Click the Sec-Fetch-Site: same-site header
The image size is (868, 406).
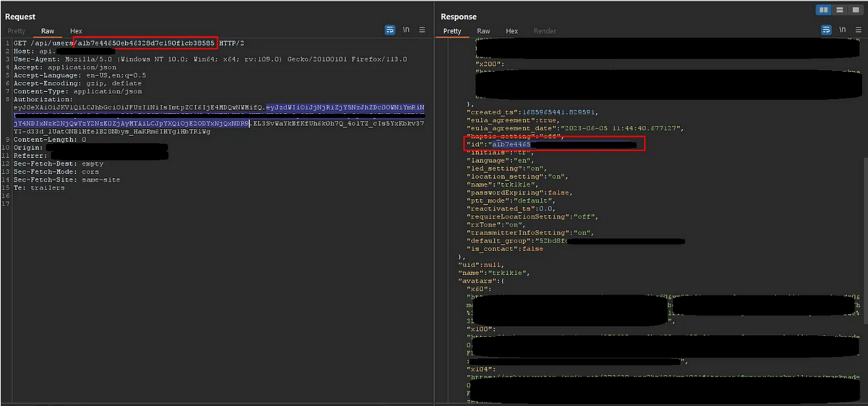tap(67, 179)
